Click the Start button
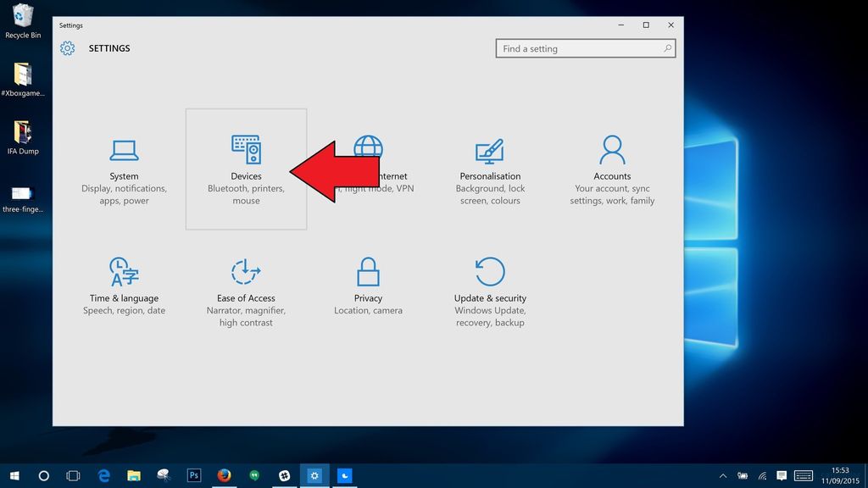Image resolution: width=868 pixels, height=488 pixels. (x=13, y=475)
